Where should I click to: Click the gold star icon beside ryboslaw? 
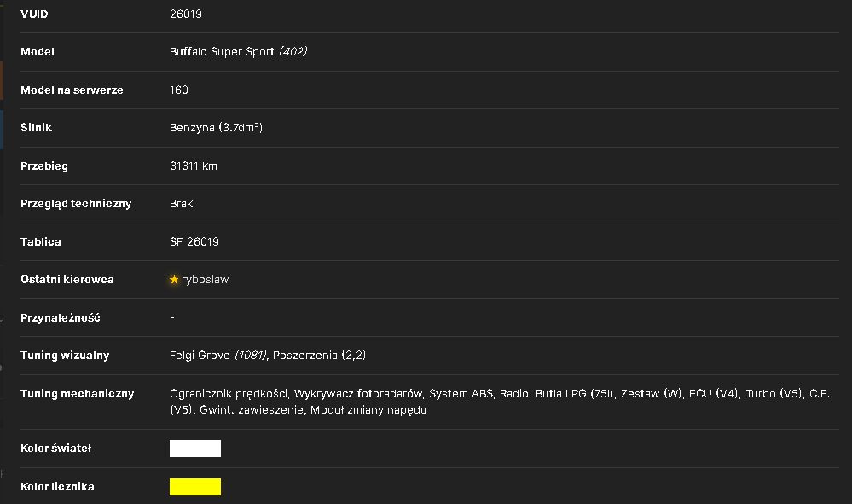[x=174, y=279]
